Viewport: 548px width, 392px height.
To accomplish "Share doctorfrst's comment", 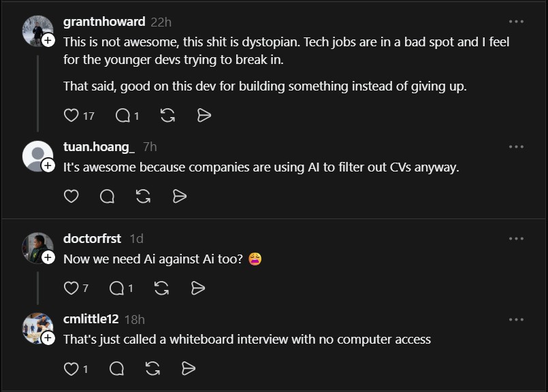I will click(x=197, y=288).
